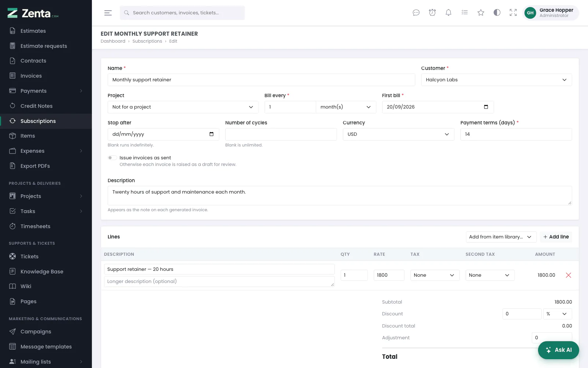Viewport: 588px width, 368px height.
Task: Go to Subscriptions breadcrumb link
Action: 147,41
